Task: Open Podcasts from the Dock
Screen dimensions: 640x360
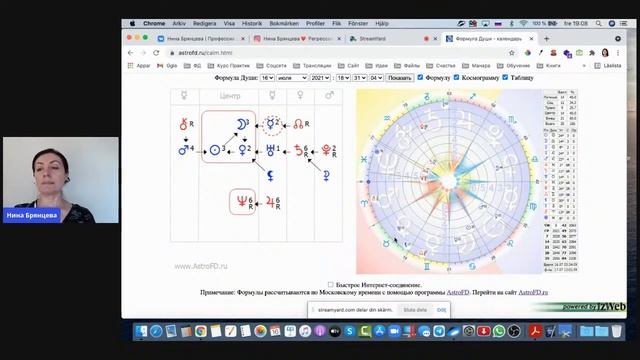Action: coord(320,331)
